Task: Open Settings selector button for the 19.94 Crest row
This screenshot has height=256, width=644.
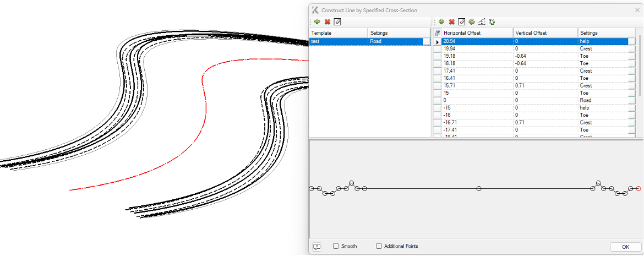Action: coord(632,49)
